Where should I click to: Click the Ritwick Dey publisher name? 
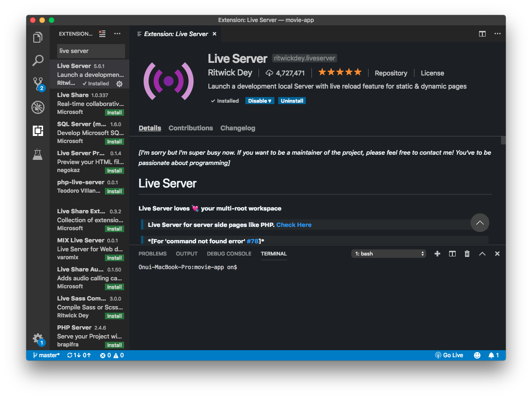(x=230, y=73)
